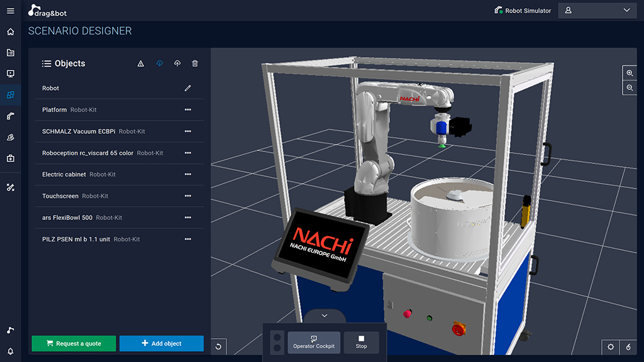This screenshot has width=644, height=362.
Task: Open options menu for Roboception rc_viscard 65 color
Action: point(187,153)
